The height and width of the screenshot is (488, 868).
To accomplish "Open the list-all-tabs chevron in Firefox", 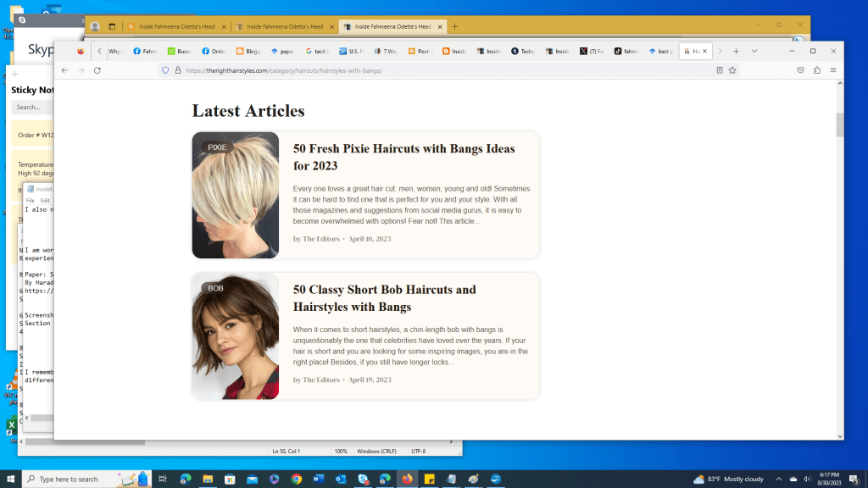I will [756, 51].
